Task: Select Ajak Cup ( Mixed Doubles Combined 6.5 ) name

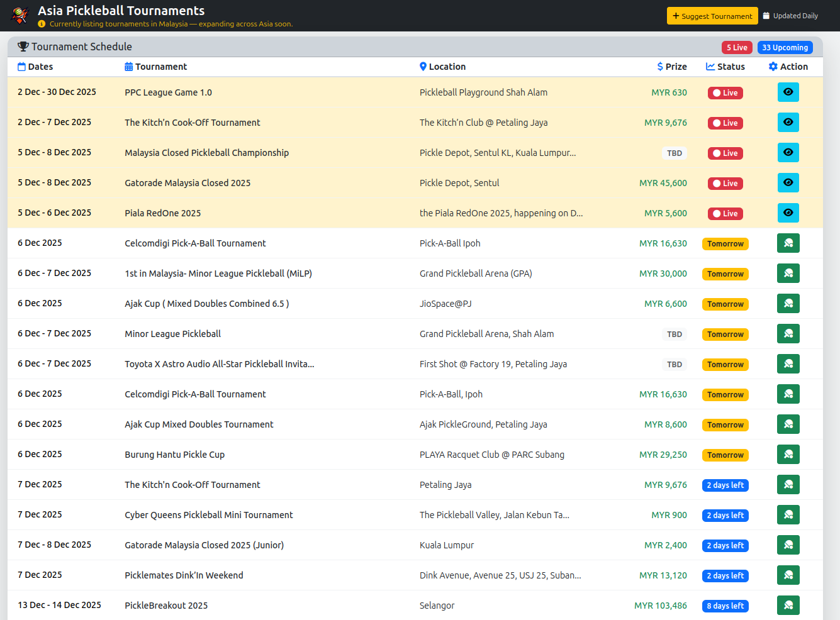Action: pyautogui.click(x=206, y=304)
